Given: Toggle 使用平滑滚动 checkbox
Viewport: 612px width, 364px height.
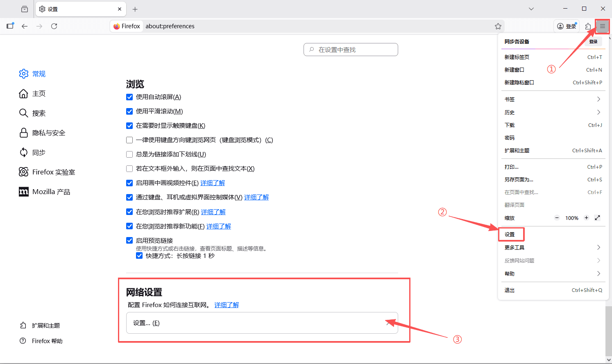Looking at the screenshot, I should click(x=129, y=111).
